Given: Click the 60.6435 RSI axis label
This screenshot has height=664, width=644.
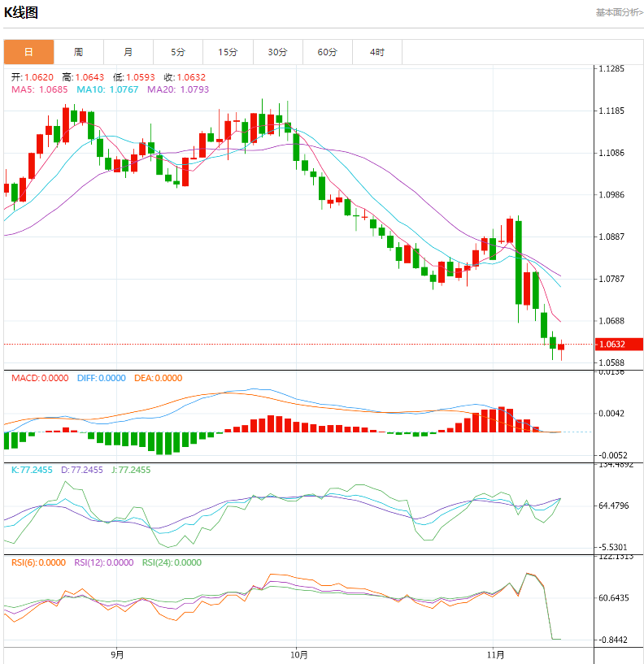Looking at the screenshot, I should coord(613,598).
